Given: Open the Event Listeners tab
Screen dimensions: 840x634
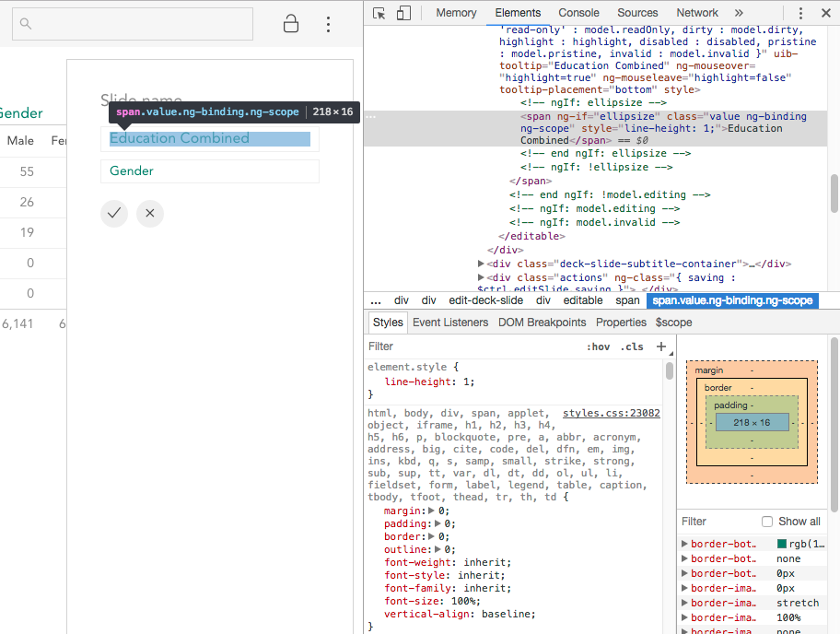Looking at the screenshot, I should tap(449, 323).
